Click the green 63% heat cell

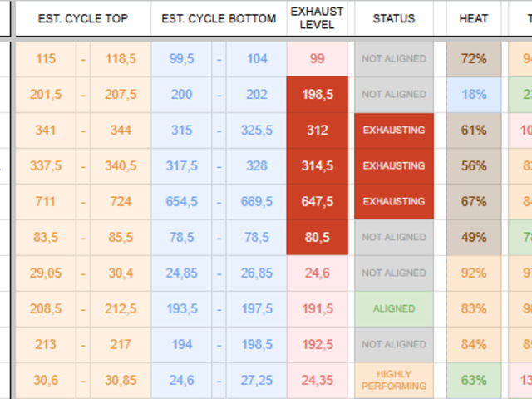tap(474, 380)
